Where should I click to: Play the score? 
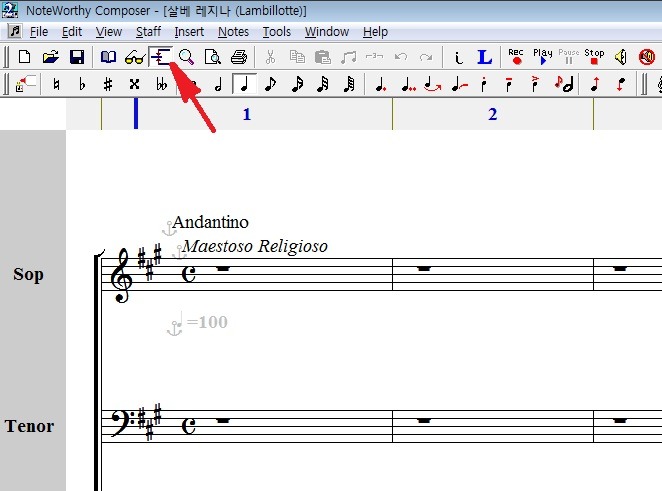[543, 56]
